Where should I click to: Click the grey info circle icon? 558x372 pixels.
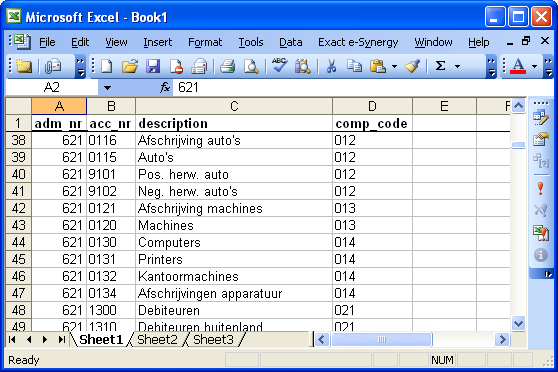[x=541, y=255]
